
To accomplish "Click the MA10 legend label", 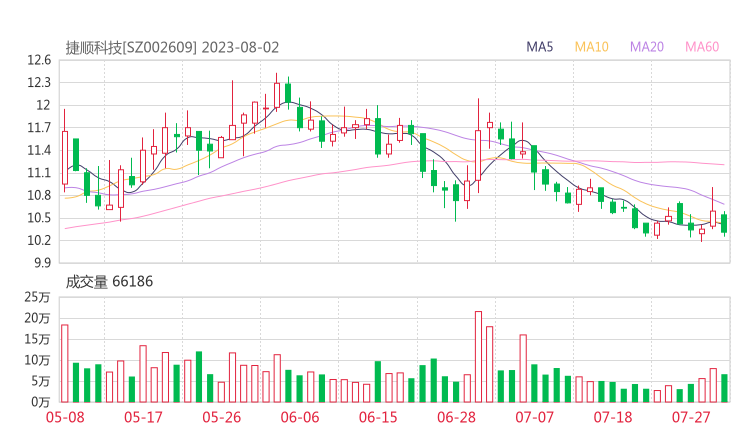I will tap(591, 47).
